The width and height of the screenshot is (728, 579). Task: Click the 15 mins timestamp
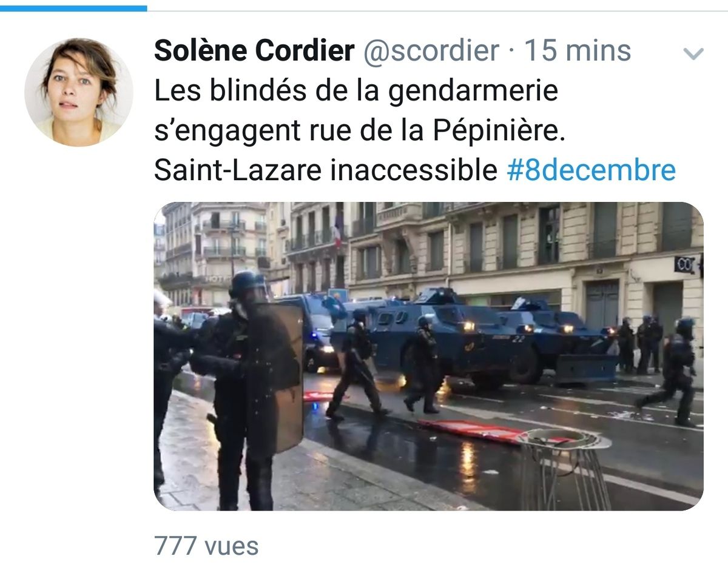tap(577, 52)
